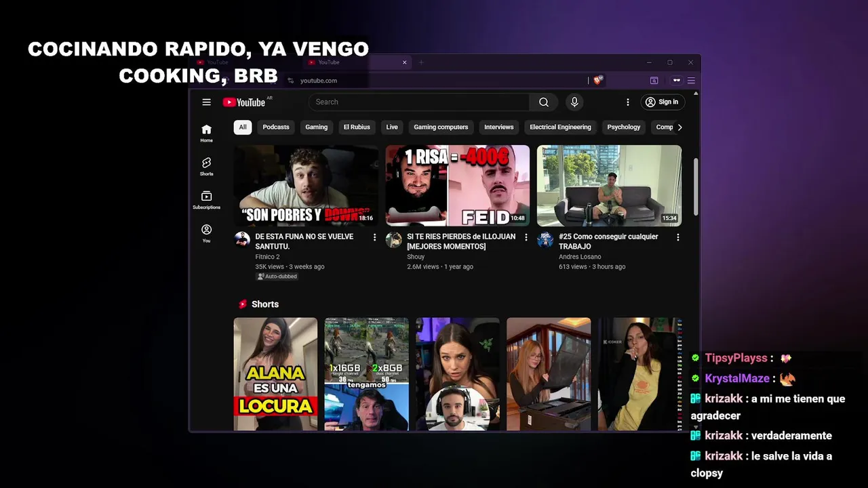Open the office couch video thumbnail
Viewport: 868px width, 488px height.
(609, 185)
